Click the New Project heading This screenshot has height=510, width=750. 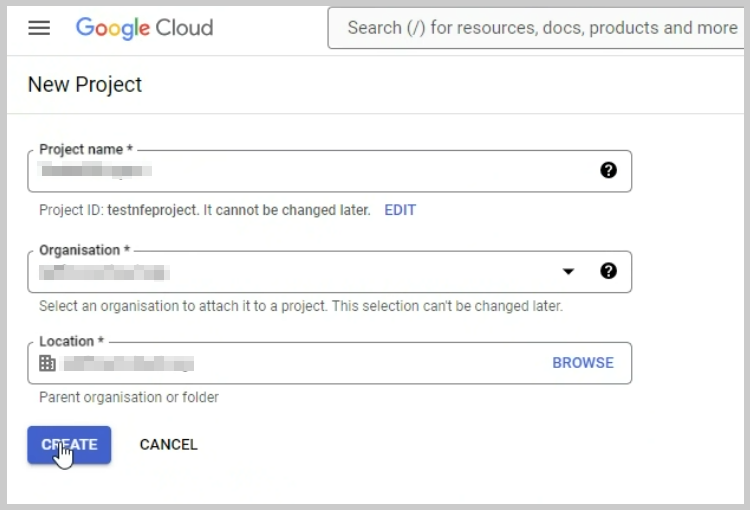[x=85, y=85]
